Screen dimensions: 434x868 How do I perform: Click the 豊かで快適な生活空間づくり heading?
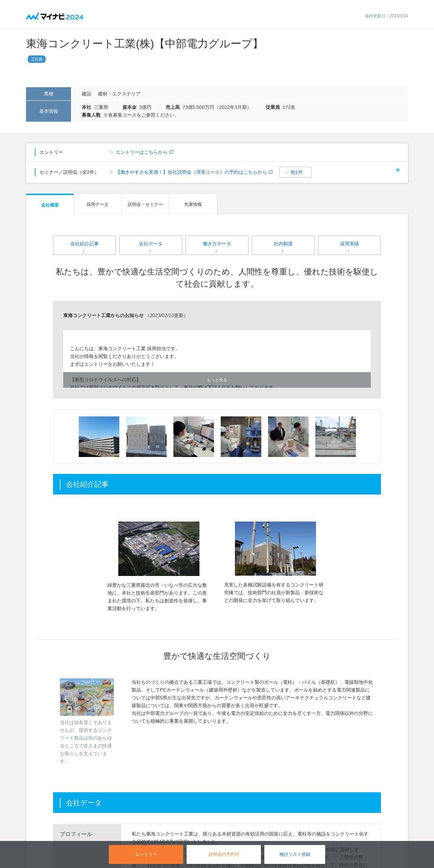pyautogui.click(x=217, y=656)
